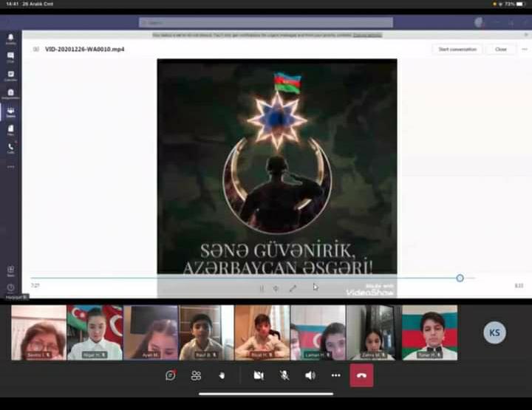Viewport: 532px width, 410px height.
Task: Click the status bar clock 14:41
Action: [13, 4]
